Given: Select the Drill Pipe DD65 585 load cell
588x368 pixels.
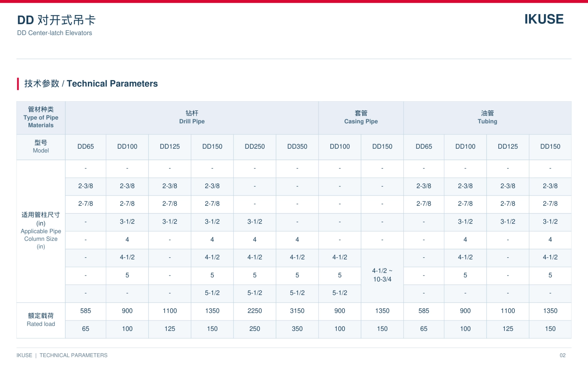Looking at the screenshot, I should pyautogui.click(x=85, y=311).
